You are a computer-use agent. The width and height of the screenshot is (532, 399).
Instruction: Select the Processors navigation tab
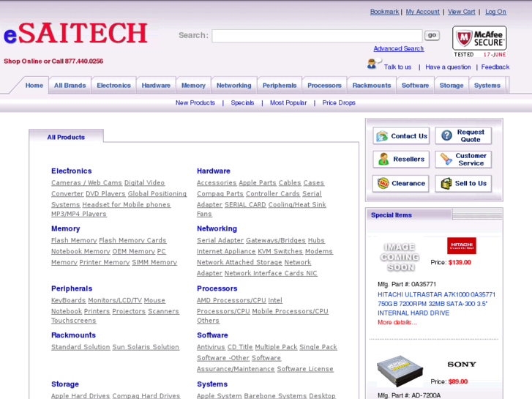(x=324, y=85)
